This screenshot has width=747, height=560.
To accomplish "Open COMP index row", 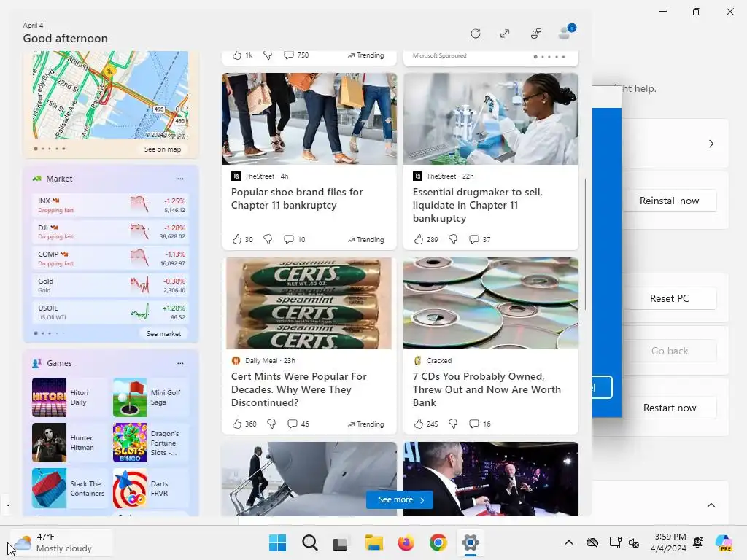I will (x=111, y=259).
